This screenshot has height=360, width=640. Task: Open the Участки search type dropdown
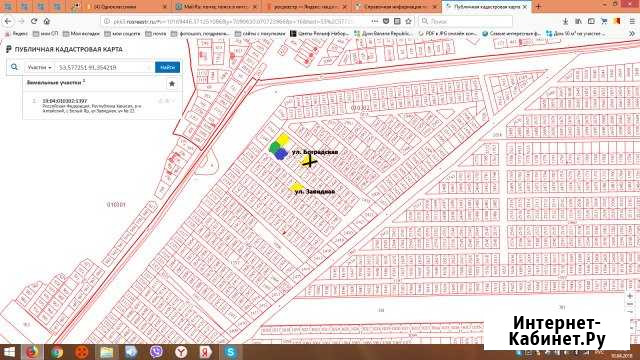(40, 67)
